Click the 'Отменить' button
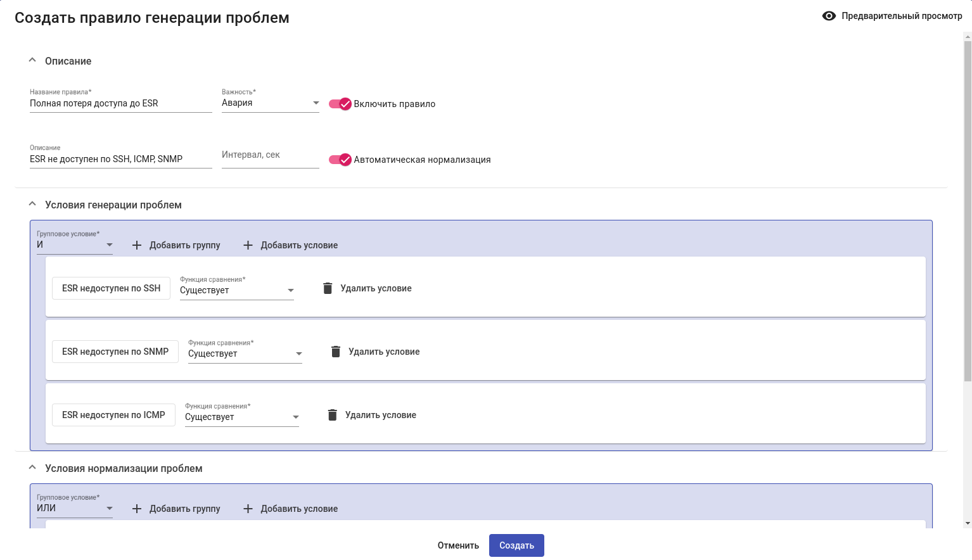The height and width of the screenshot is (560, 972). coord(458,545)
